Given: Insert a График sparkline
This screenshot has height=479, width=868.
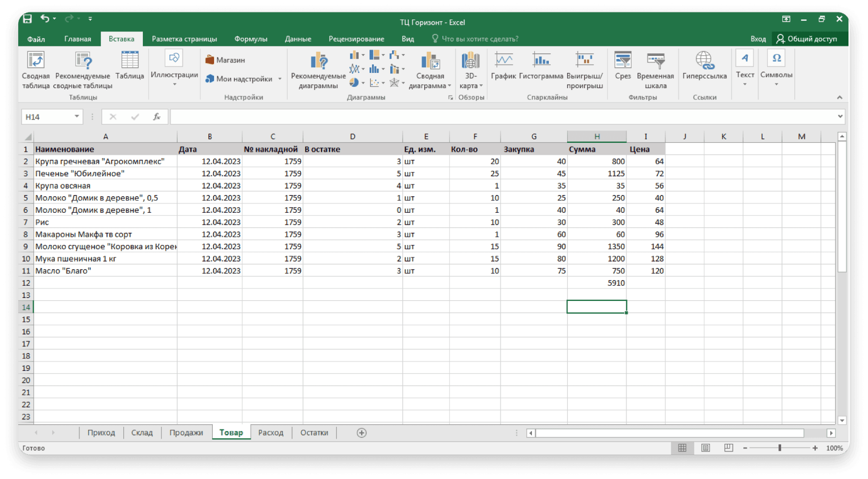Looking at the screenshot, I should coord(503,65).
